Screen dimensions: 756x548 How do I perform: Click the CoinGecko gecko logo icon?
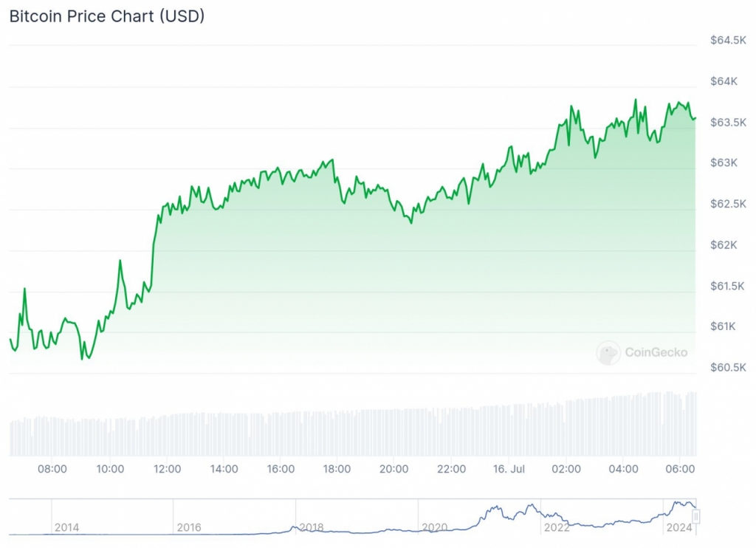click(608, 353)
